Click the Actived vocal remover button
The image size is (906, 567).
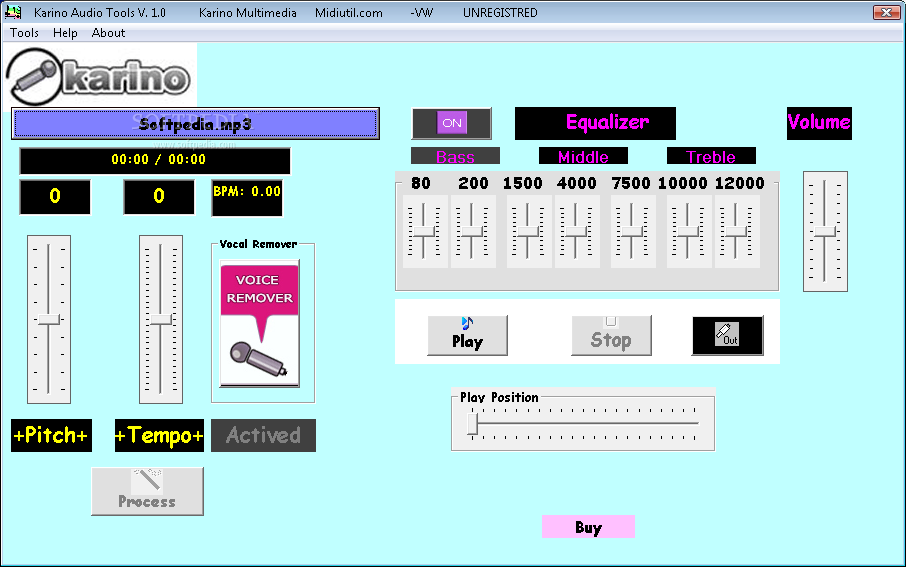263,435
